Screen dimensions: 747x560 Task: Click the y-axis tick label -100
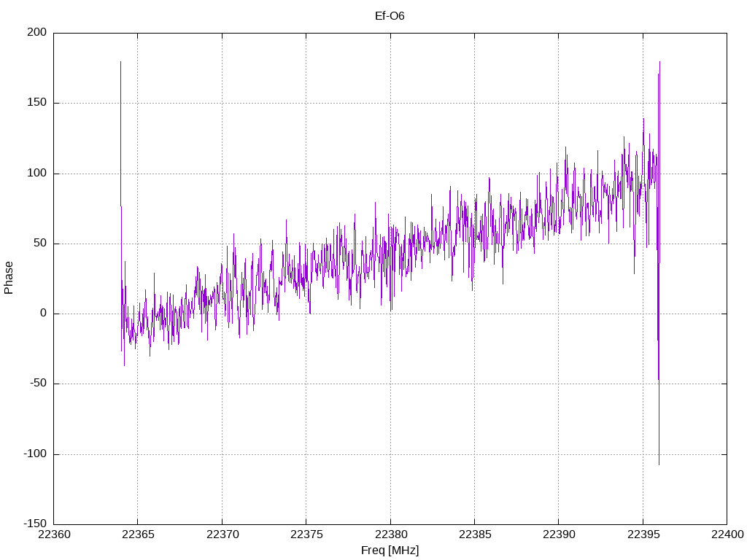pyautogui.click(x=35, y=454)
